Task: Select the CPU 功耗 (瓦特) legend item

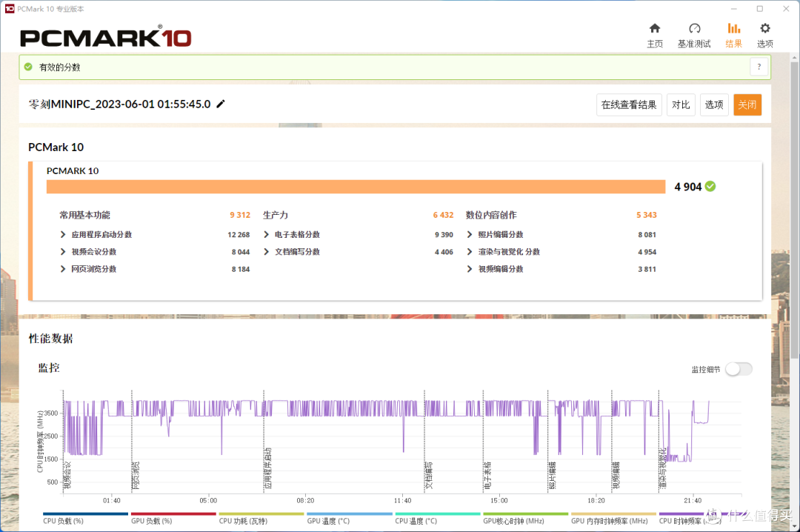Action: (x=261, y=518)
